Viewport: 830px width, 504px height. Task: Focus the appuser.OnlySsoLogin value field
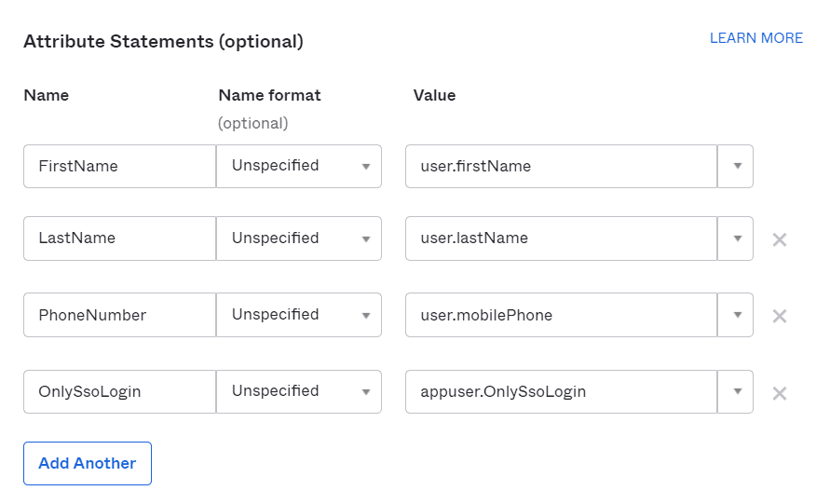561,391
